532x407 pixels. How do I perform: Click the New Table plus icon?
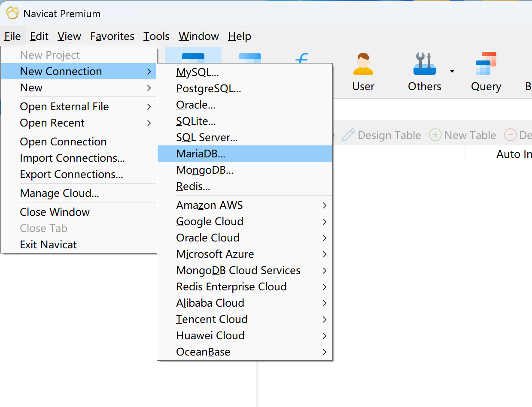coord(435,135)
